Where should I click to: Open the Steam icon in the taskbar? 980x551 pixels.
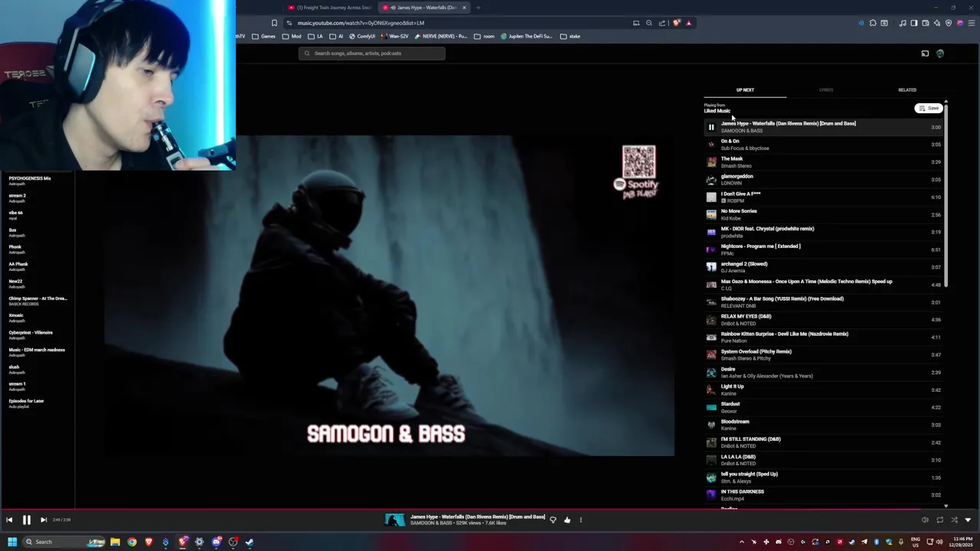click(x=250, y=542)
